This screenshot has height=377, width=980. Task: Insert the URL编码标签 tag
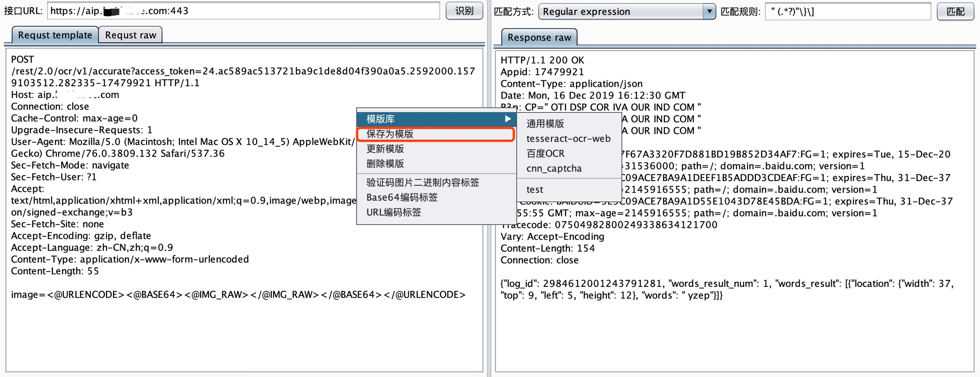point(394,212)
